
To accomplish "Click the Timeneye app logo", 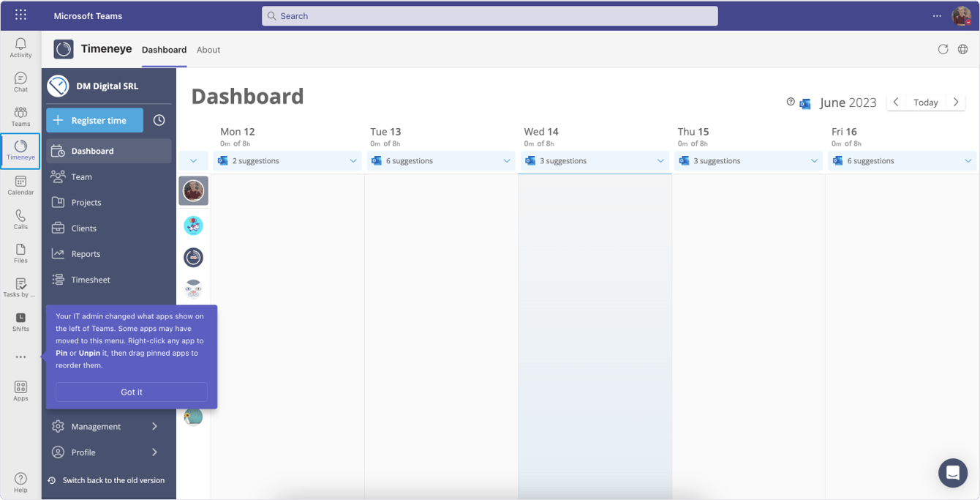I will tap(64, 49).
